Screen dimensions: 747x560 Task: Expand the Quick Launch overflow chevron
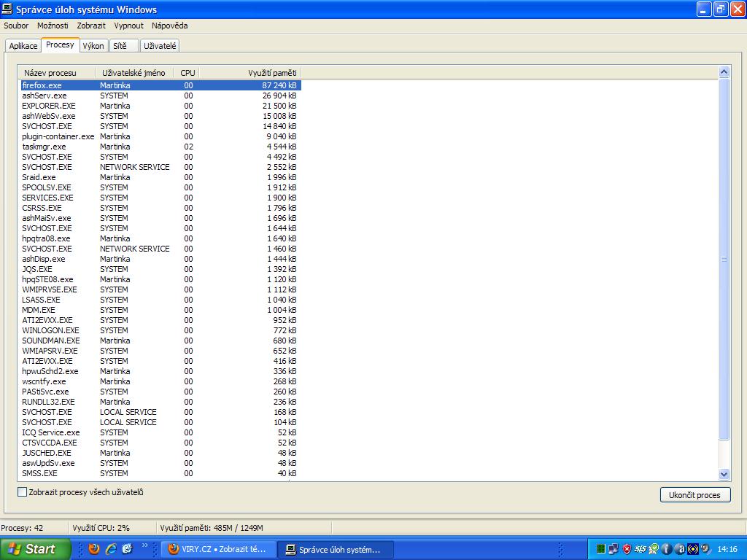click(144, 545)
